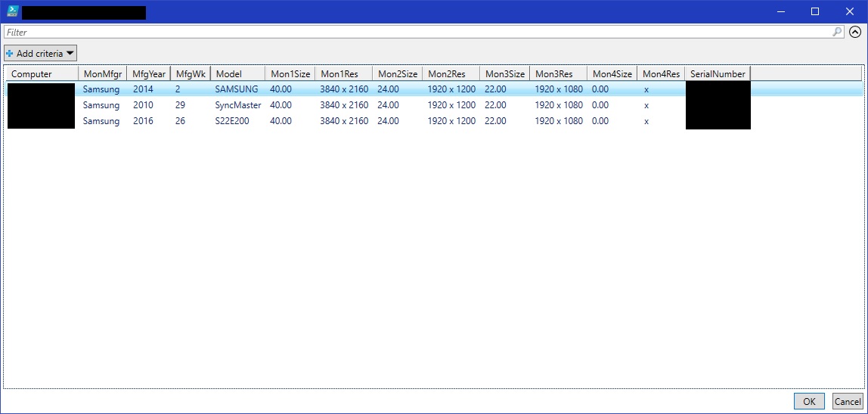
Task: Sort by the MfgWk column header
Action: tap(190, 73)
